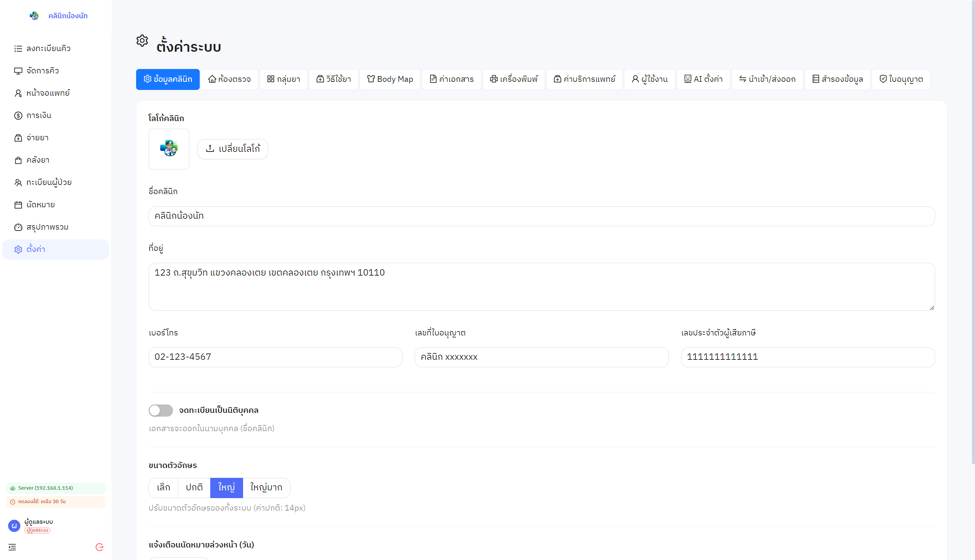Open สรุปภาพรวม dashboard in the sidebar

(x=47, y=227)
